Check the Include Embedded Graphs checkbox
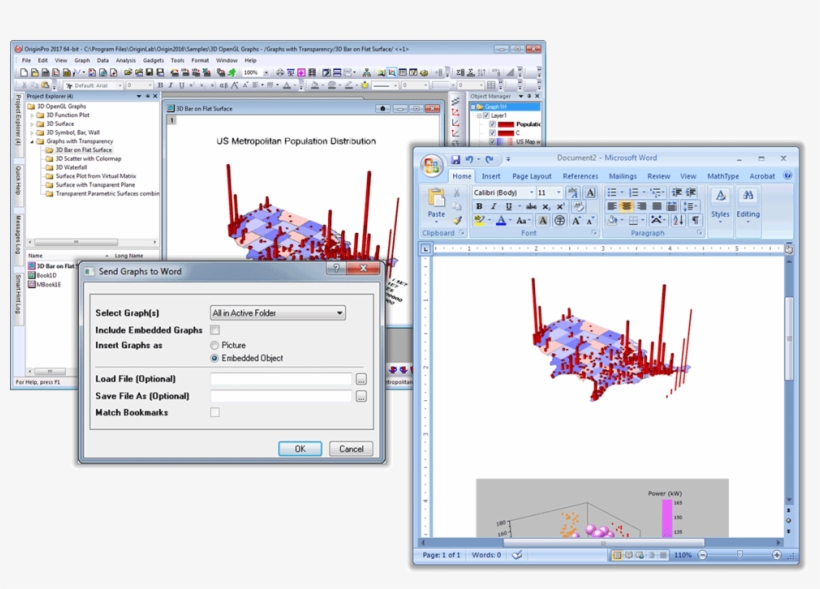Viewport: 820px width, 589px height. [214, 330]
